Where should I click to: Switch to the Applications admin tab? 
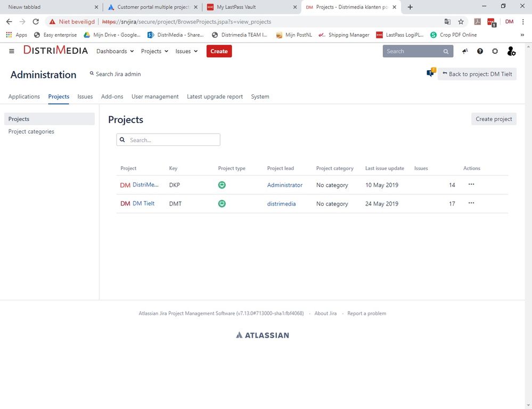point(24,96)
